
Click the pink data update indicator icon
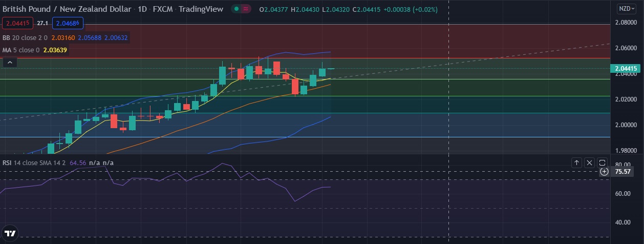pyautogui.click(x=246, y=9)
